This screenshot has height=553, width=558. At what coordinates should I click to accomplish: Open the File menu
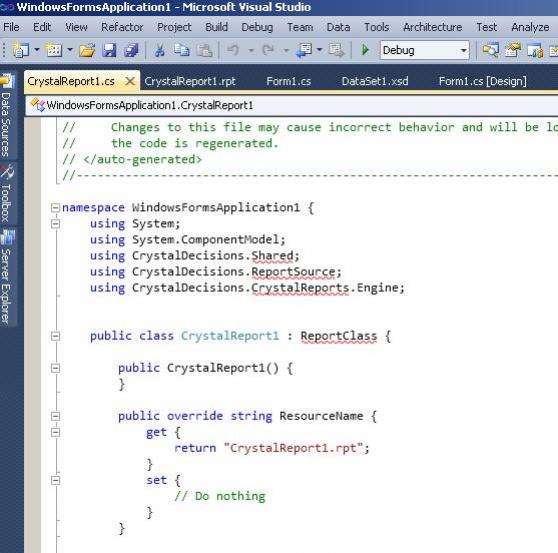pos(11,27)
